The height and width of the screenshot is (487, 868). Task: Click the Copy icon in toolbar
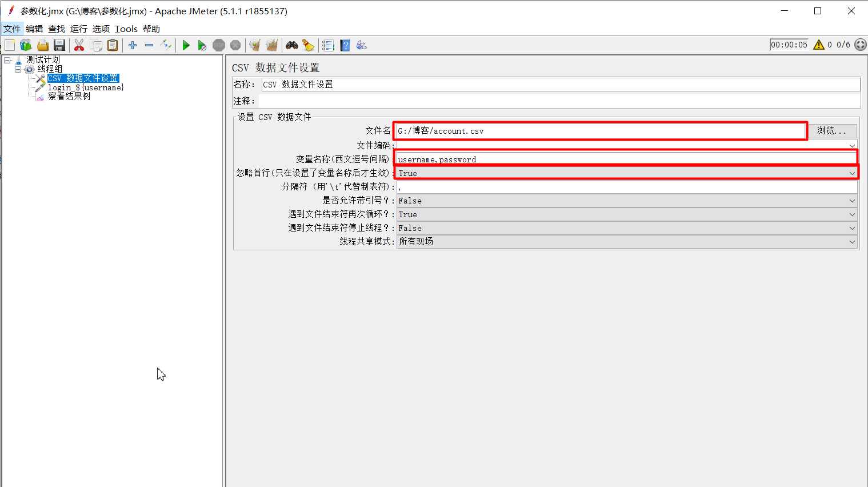tap(96, 45)
